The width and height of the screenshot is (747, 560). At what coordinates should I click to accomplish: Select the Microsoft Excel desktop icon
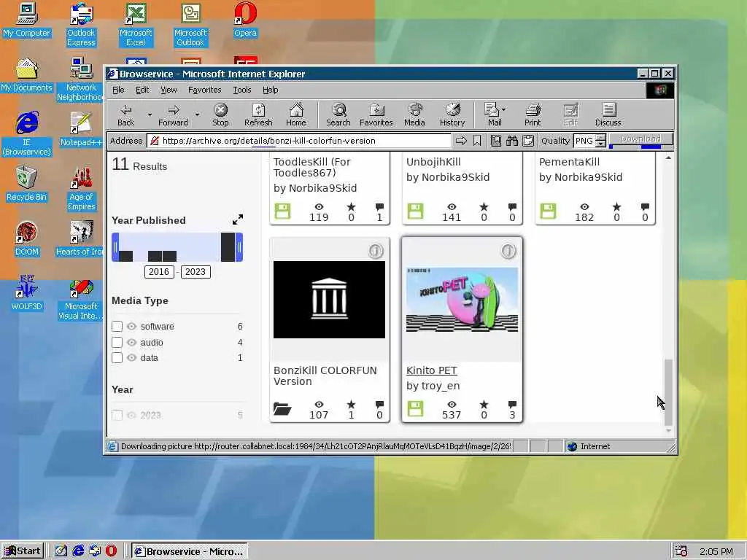point(136,25)
